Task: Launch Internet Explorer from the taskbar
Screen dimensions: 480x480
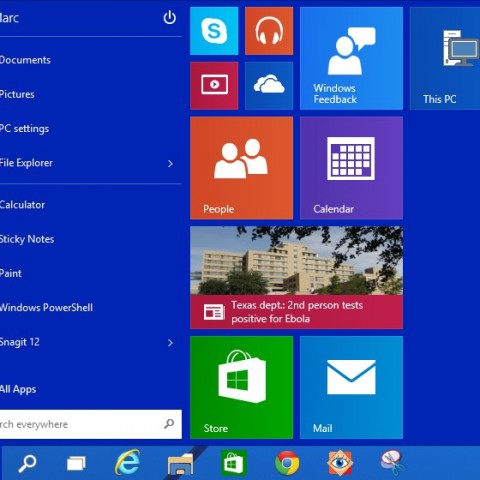Action: point(127,462)
